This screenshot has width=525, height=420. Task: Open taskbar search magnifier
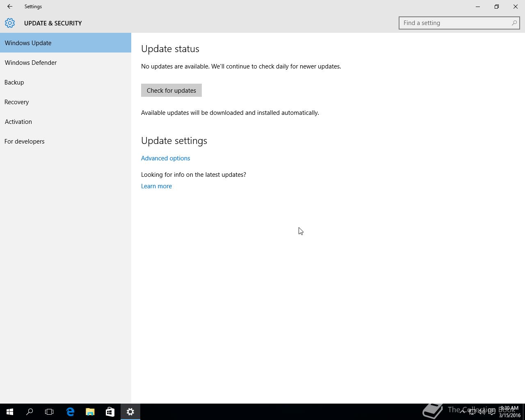click(x=30, y=412)
